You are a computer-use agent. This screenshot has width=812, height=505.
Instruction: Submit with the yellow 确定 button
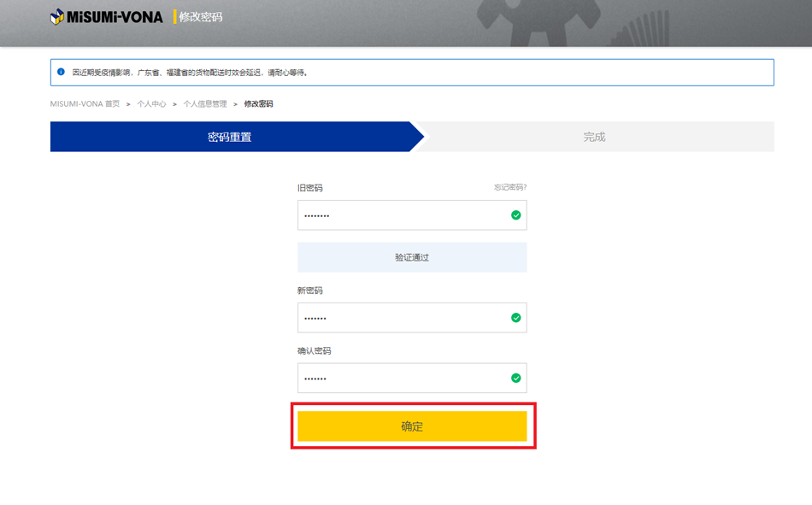[412, 426]
